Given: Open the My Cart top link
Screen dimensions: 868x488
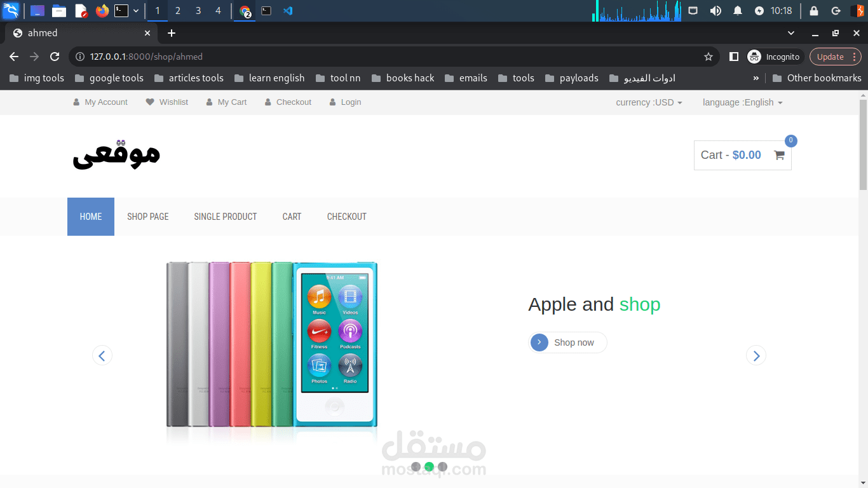Looking at the screenshot, I should point(226,102).
